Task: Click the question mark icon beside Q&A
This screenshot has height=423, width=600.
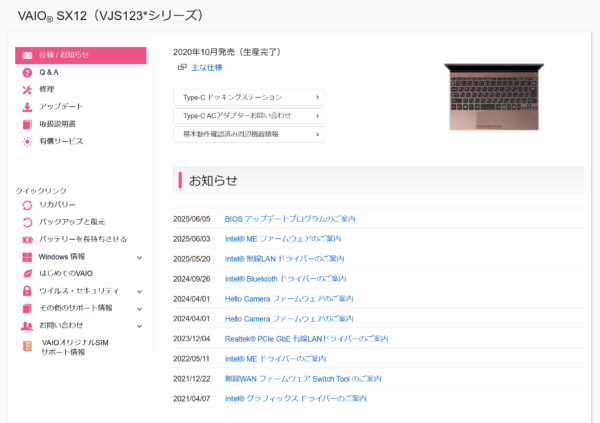Action: pyautogui.click(x=27, y=72)
